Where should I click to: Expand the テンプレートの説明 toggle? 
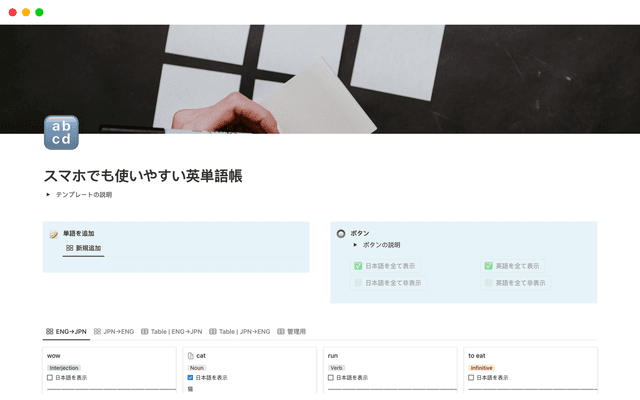pos(48,195)
